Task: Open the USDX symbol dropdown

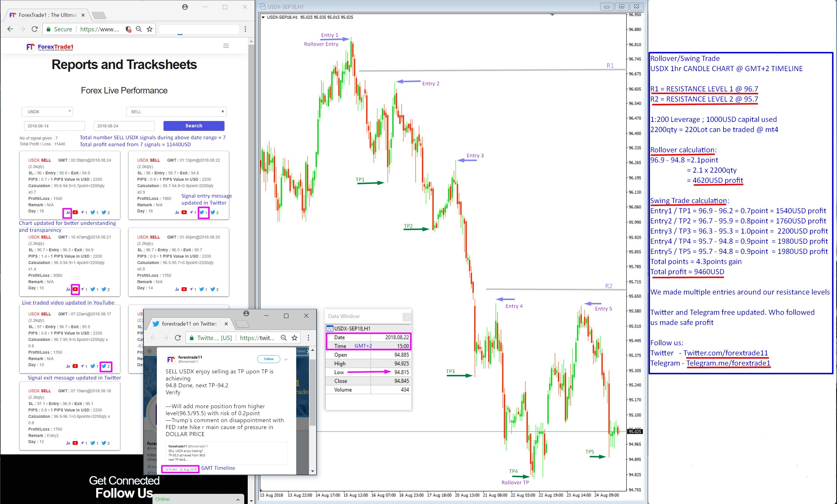Action: (x=48, y=112)
